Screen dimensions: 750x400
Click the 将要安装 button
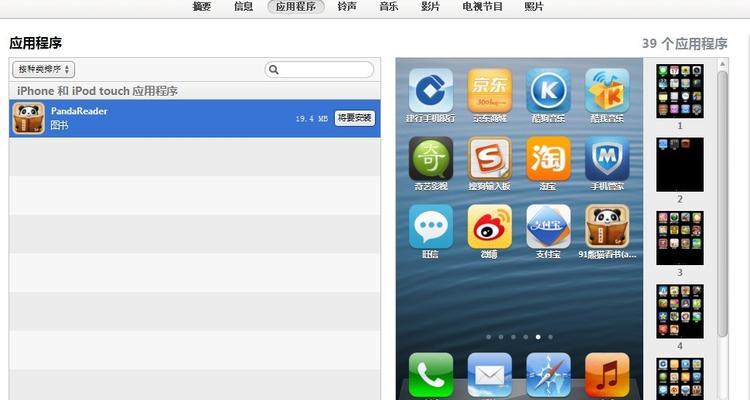point(354,118)
